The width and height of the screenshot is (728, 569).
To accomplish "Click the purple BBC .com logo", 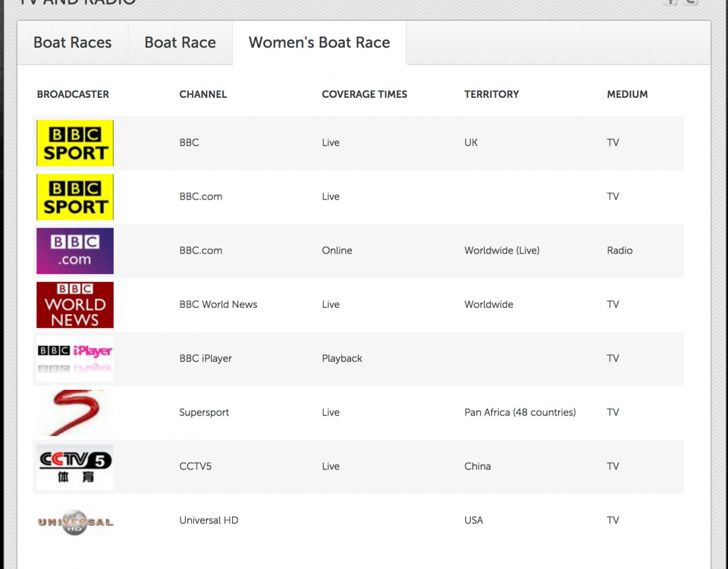I will point(75,251).
